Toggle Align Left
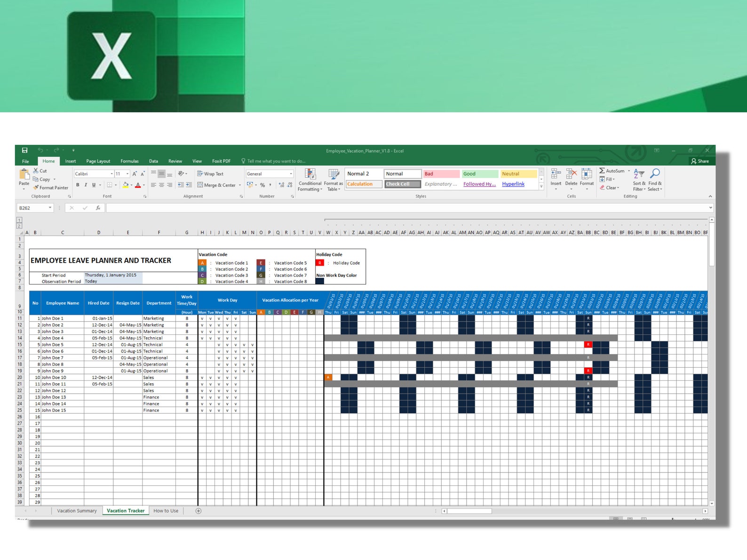 (153, 185)
